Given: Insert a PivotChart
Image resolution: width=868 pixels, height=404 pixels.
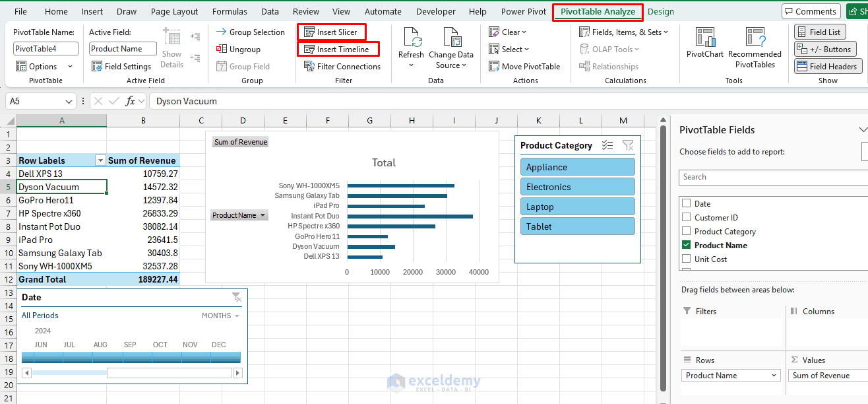Looking at the screenshot, I should [x=705, y=44].
